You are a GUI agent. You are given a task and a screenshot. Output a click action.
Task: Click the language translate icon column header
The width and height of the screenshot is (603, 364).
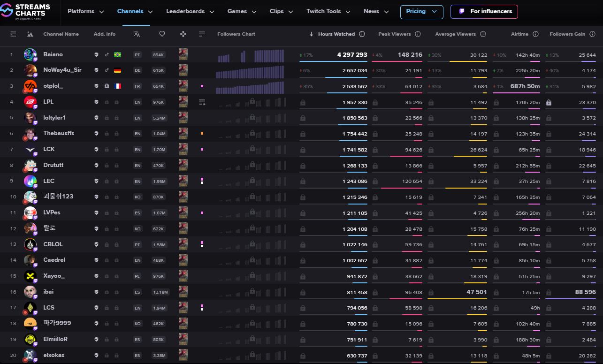coord(137,34)
